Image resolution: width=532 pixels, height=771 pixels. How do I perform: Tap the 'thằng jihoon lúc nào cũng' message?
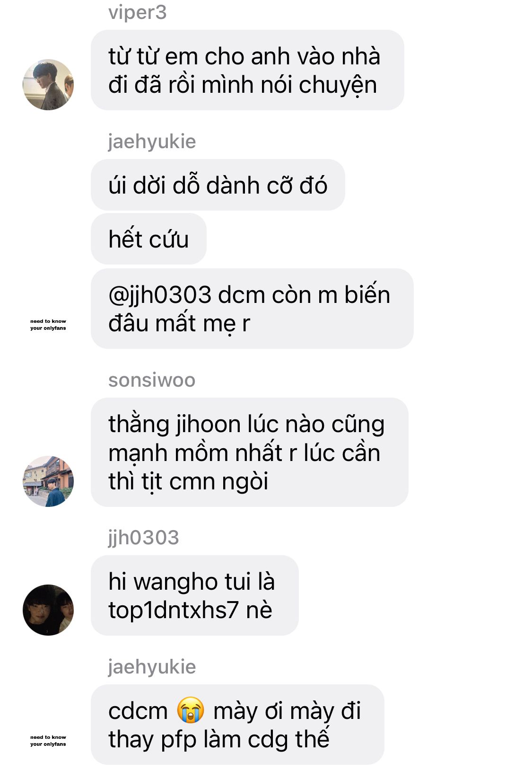[x=250, y=452]
